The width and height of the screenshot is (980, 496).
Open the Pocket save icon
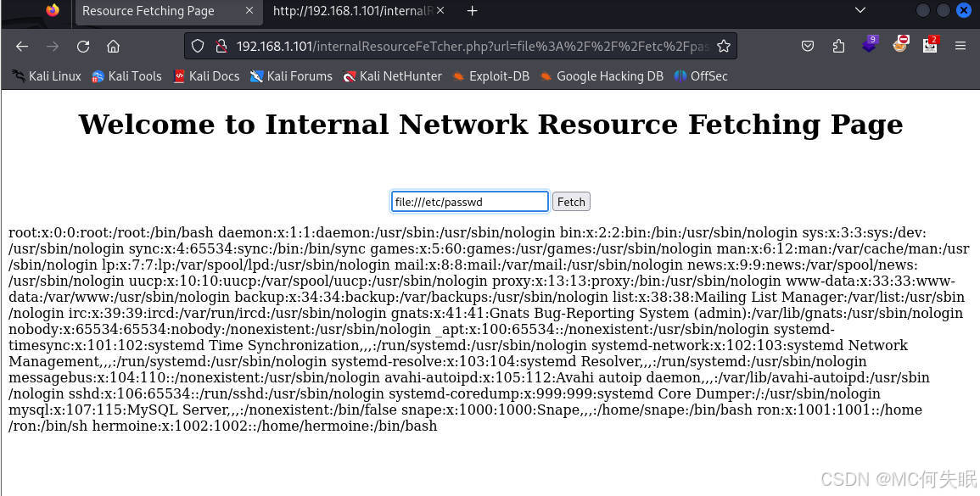[808, 47]
